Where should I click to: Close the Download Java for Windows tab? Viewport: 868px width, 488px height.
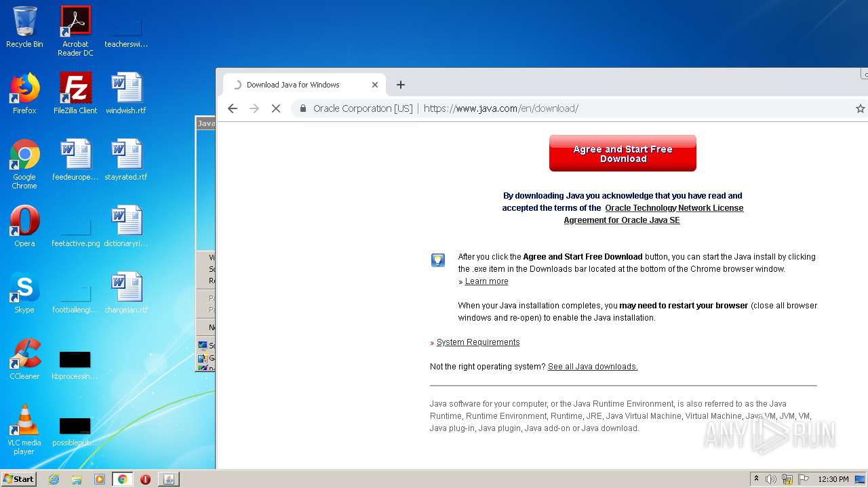coord(374,85)
